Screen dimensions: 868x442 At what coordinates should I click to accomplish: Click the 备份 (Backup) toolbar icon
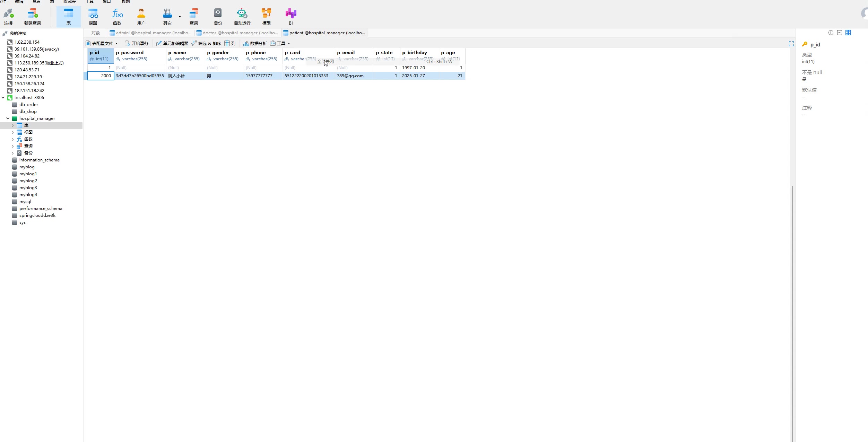[218, 16]
